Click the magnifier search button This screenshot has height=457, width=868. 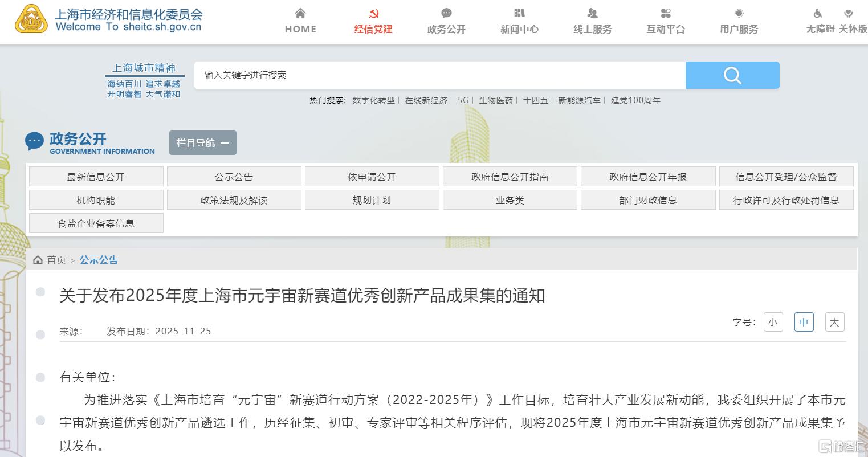732,75
